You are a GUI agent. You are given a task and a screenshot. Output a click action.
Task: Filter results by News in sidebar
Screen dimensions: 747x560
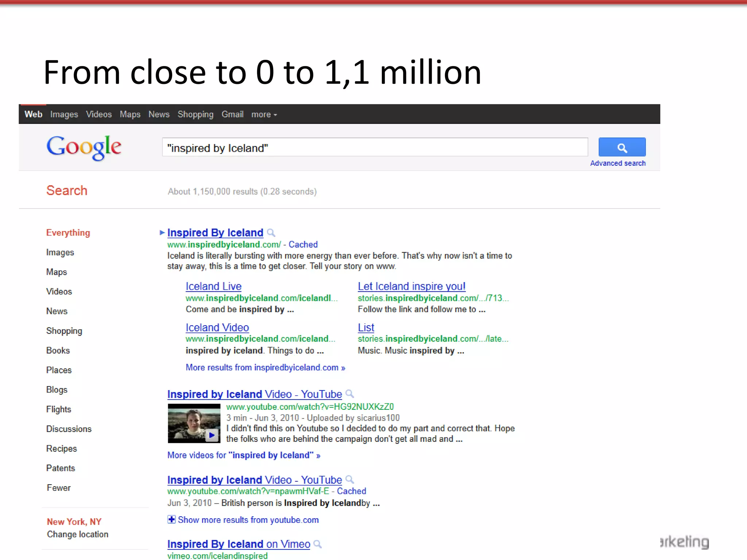57,311
